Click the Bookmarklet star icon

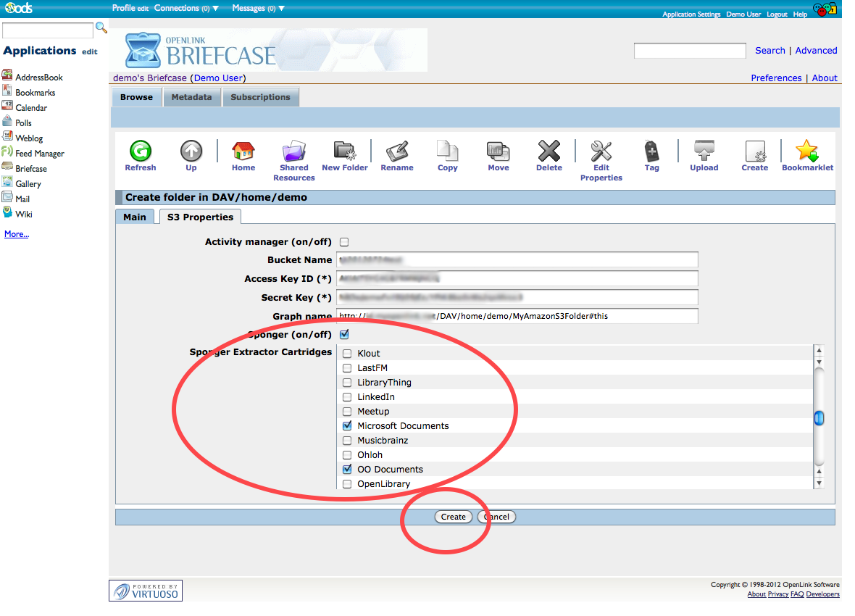point(806,151)
